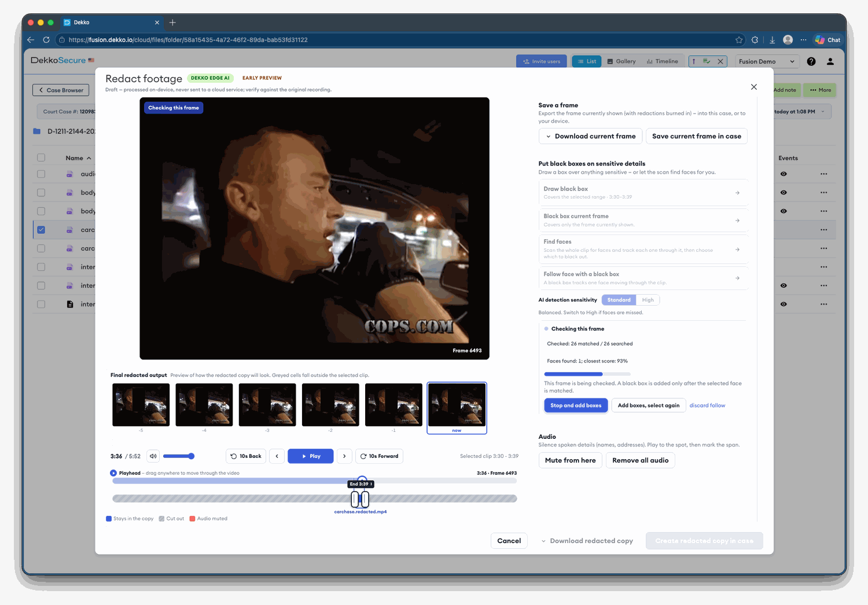Open browser three-dot menu
The width and height of the screenshot is (868, 605).
803,40
